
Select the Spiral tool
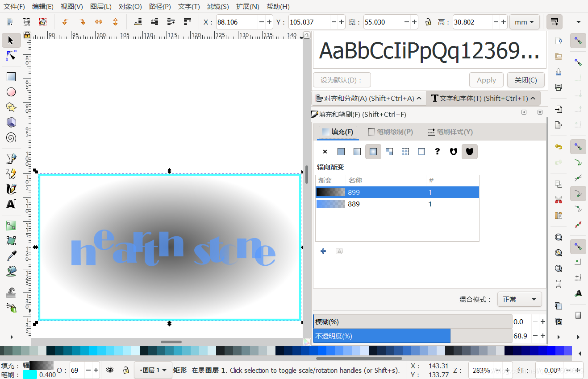[11, 137]
